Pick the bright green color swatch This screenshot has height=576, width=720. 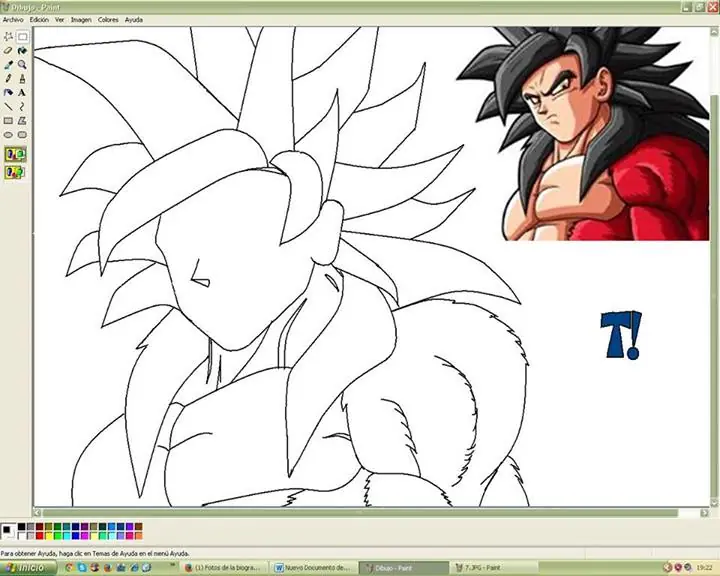pyautogui.click(x=57, y=536)
